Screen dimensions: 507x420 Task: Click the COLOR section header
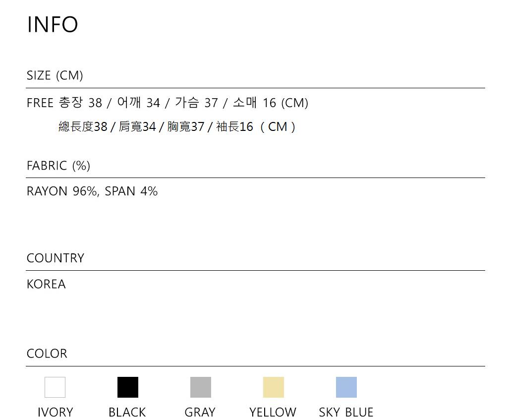tap(47, 354)
